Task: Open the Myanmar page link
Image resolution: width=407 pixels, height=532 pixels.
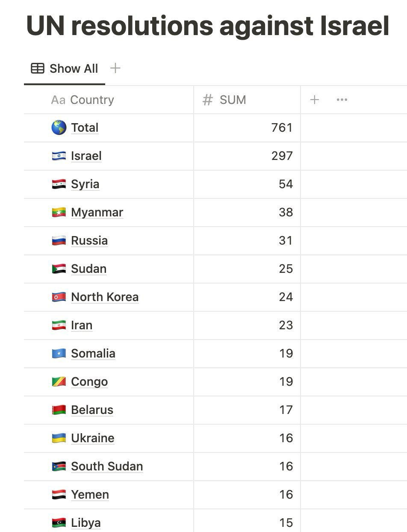Action: (x=97, y=213)
